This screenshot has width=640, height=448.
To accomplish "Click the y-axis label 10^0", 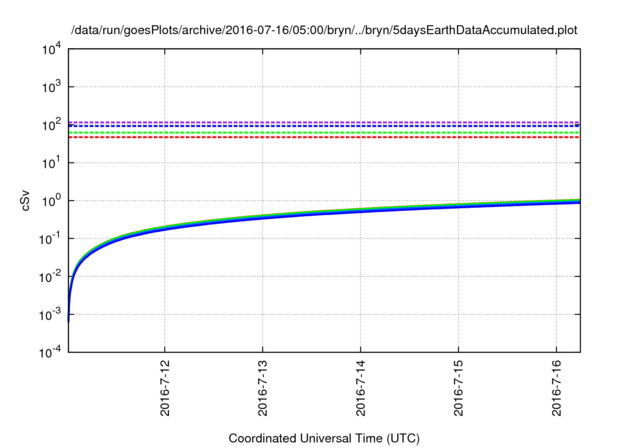I will point(51,201).
